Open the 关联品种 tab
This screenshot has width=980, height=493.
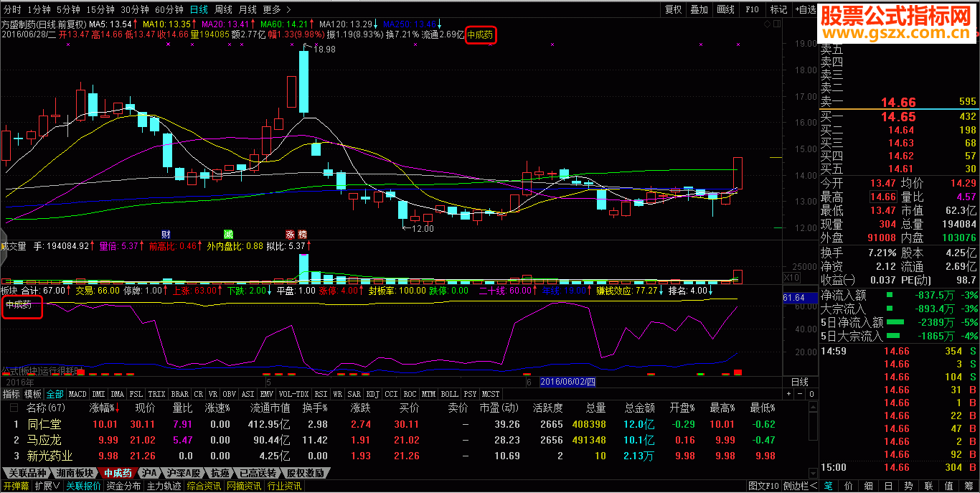pos(27,474)
